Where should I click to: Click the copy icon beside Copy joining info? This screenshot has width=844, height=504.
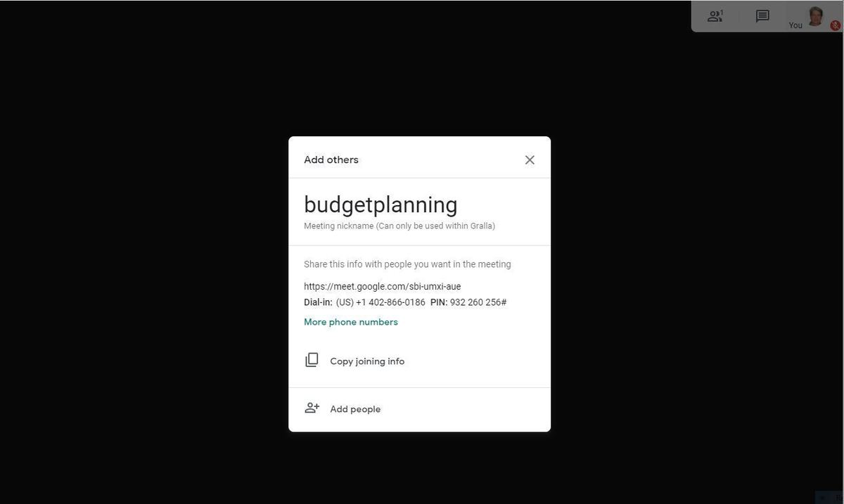tap(312, 361)
